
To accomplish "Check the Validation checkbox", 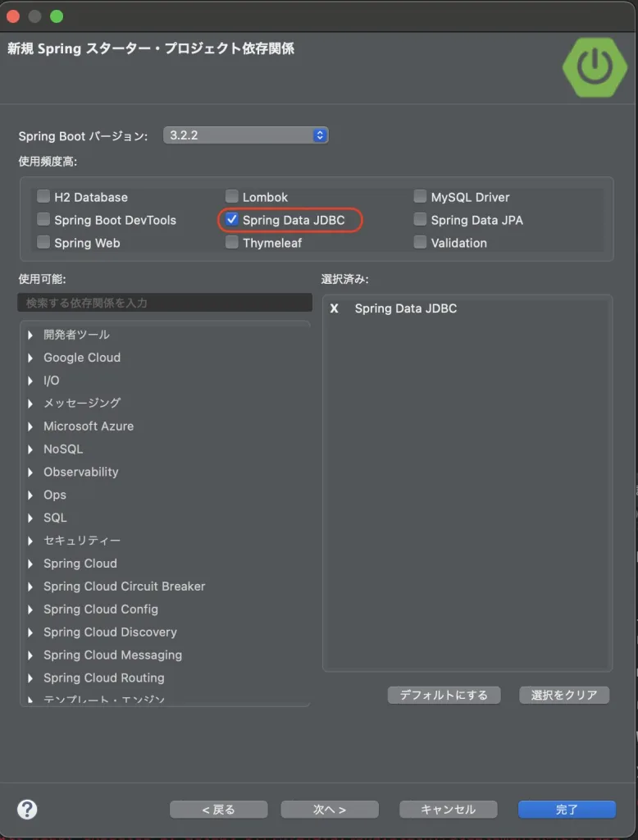I will [x=420, y=242].
